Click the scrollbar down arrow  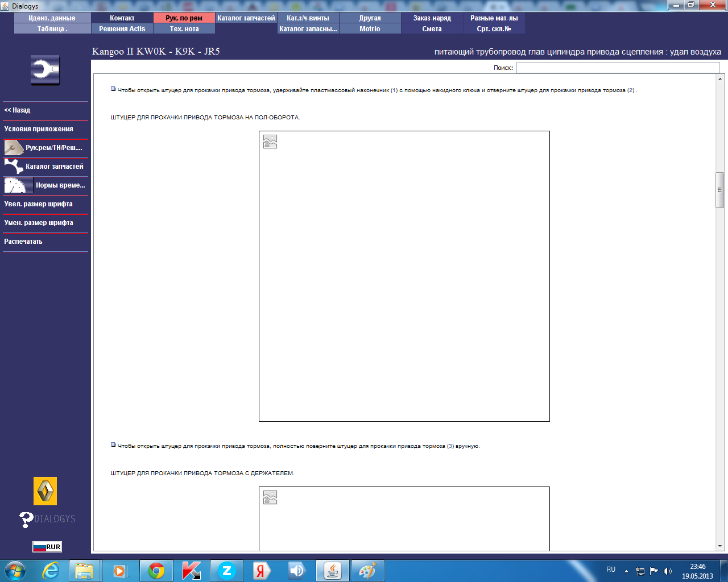pyautogui.click(x=719, y=546)
